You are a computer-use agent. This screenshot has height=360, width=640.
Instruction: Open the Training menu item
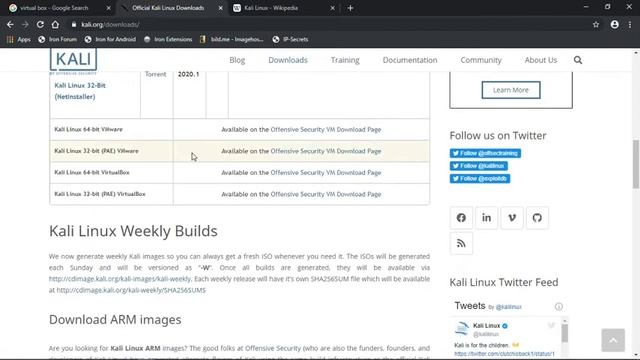pos(345,60)
